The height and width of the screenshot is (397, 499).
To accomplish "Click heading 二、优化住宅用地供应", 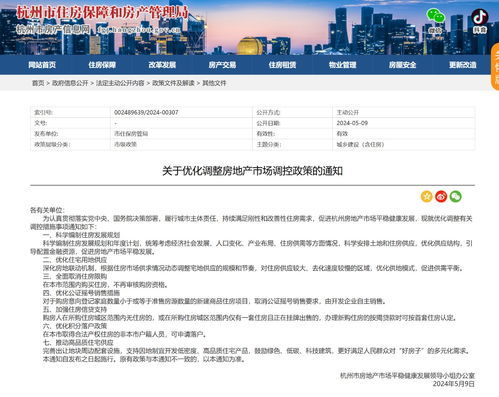I will coord(75,260).
